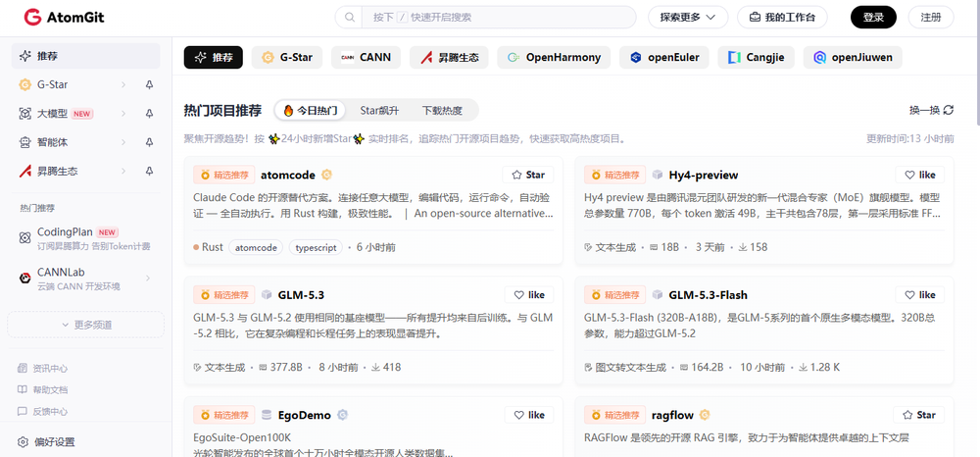
Task: Switch to the CANN tab
Action: [x=366, y=58]
